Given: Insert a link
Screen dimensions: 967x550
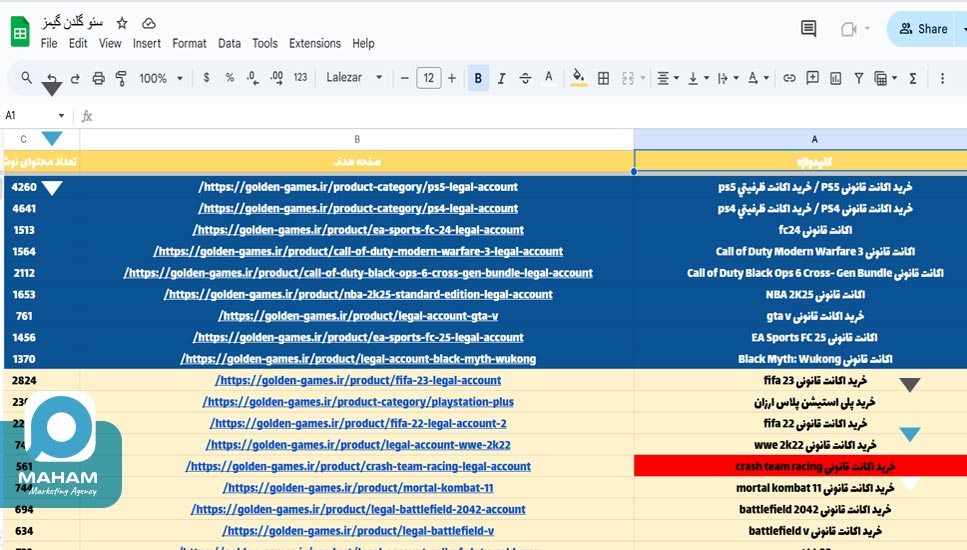Looking at the screenshot, I should click(x=789, y=78).
